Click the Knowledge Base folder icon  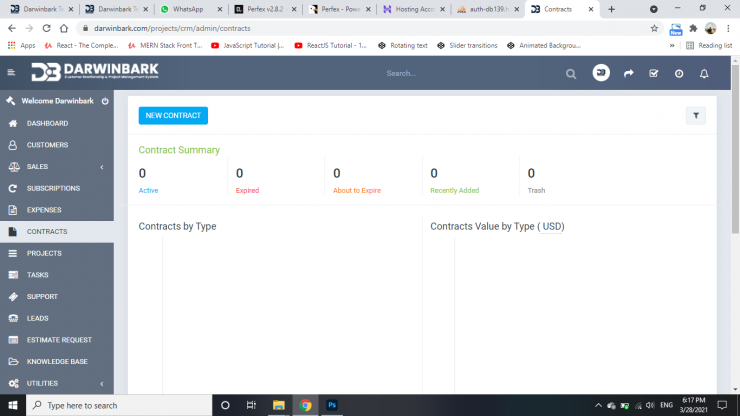(13, 362)
